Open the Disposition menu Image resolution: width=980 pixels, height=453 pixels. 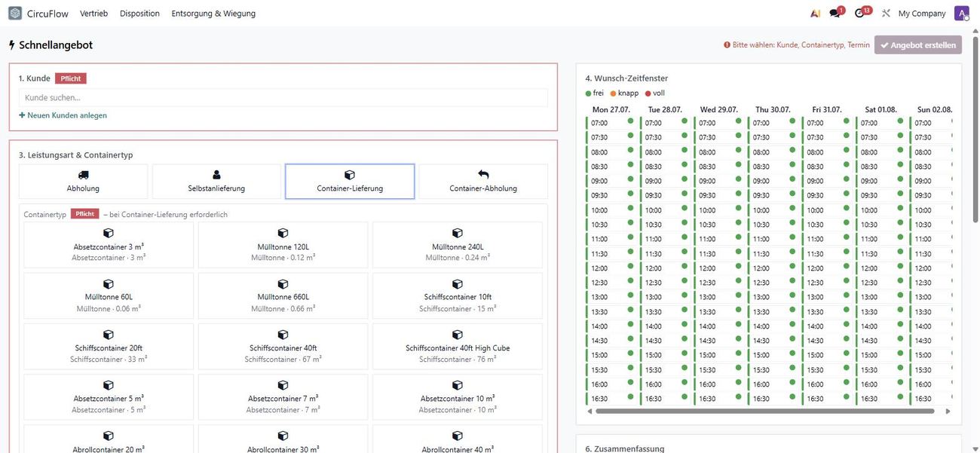pyautogui.click(x=139, y=14)
